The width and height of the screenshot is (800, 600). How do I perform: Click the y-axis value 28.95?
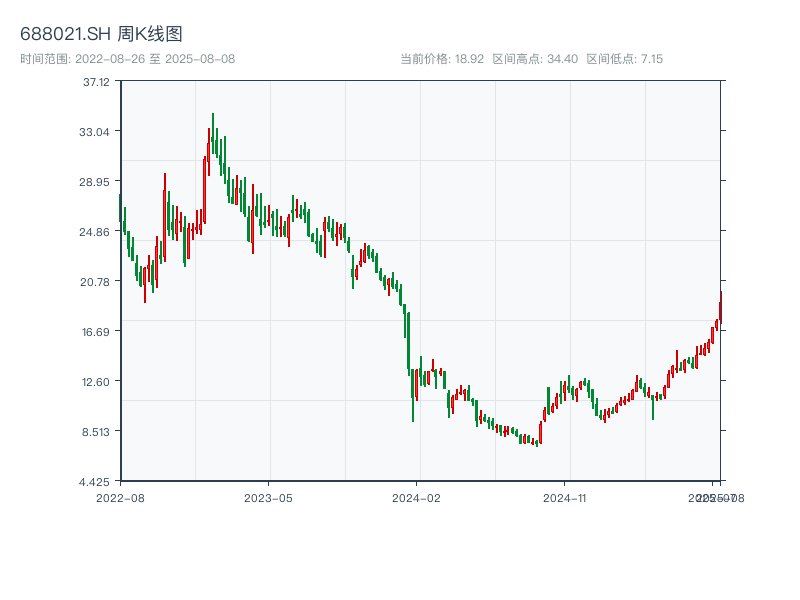(x=94, y=182)
